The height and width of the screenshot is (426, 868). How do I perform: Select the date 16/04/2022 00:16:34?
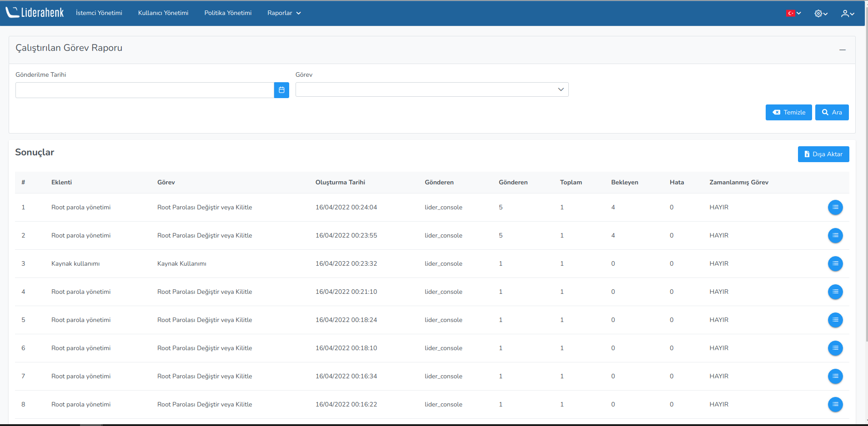346,376
